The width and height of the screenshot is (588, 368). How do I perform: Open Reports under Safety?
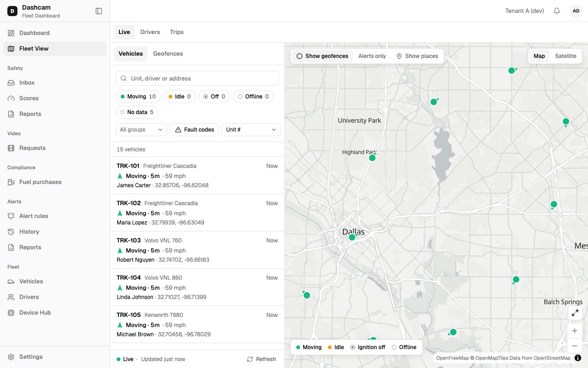point(55,114)
